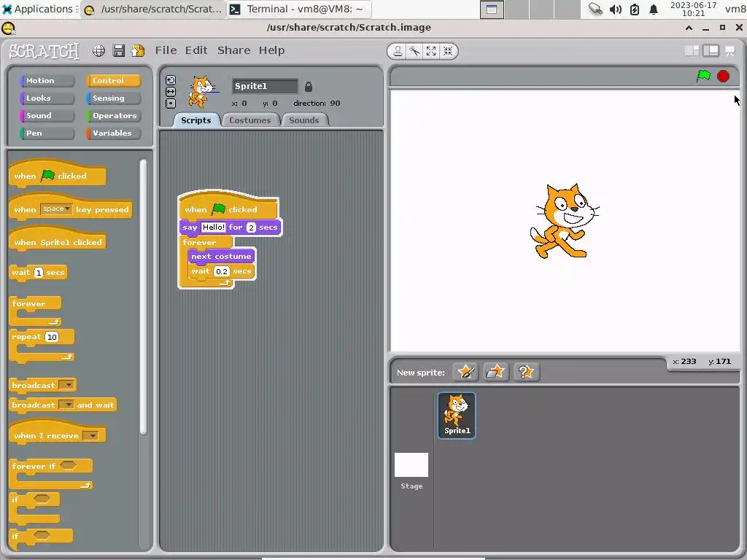Click the volume icon in system tray

pyautogui.click(x=616, y=9)
